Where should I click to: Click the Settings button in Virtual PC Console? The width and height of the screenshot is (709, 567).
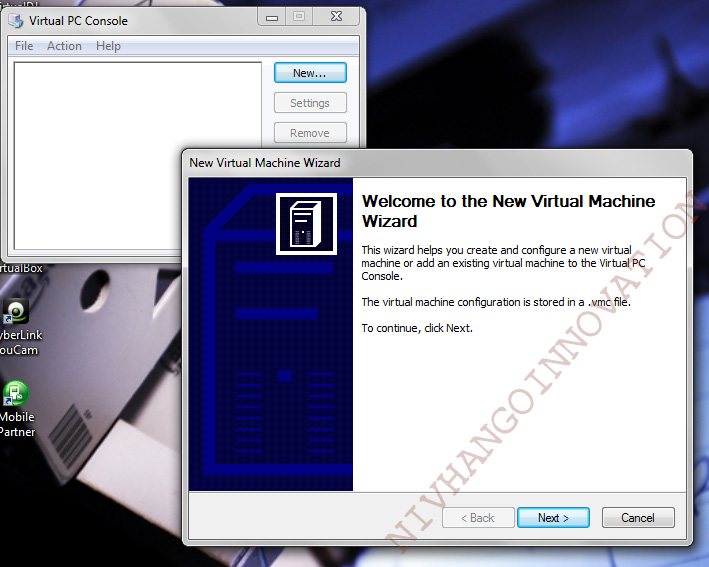tap(310, 103)
